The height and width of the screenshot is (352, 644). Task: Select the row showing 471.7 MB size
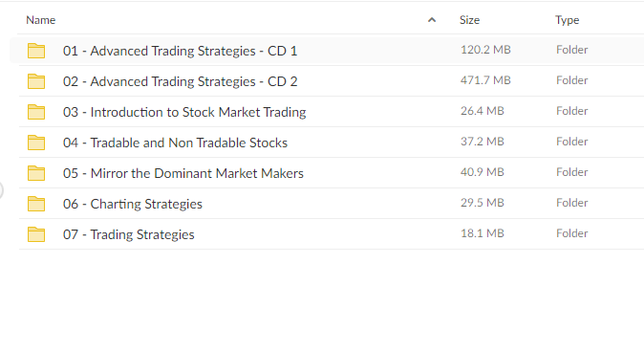(331, 81)
